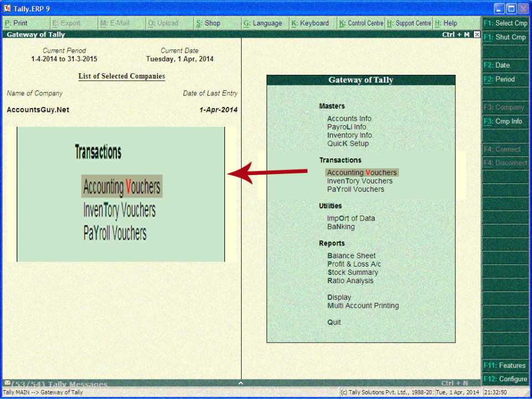Screen dimensions: 532x399
Task: Open Accounting Vouchers
Action: point(361,172)
